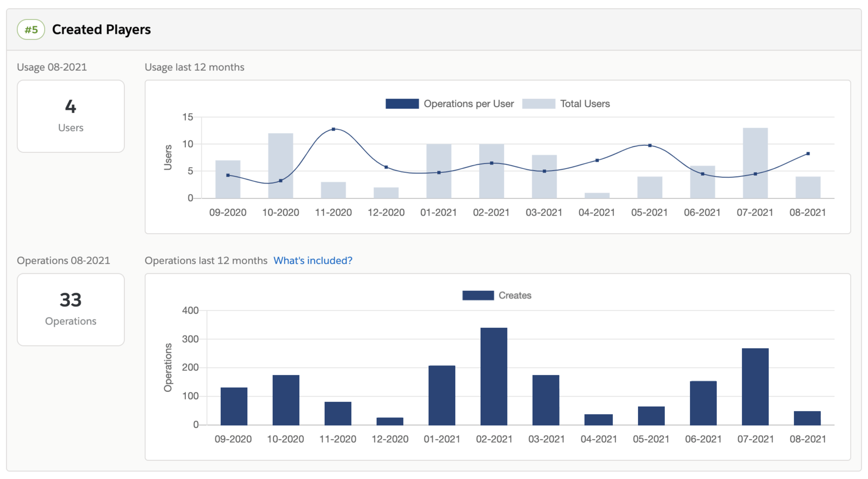Click the Usage 08-2021 label

pyautogui.click(x=52, y=67)
